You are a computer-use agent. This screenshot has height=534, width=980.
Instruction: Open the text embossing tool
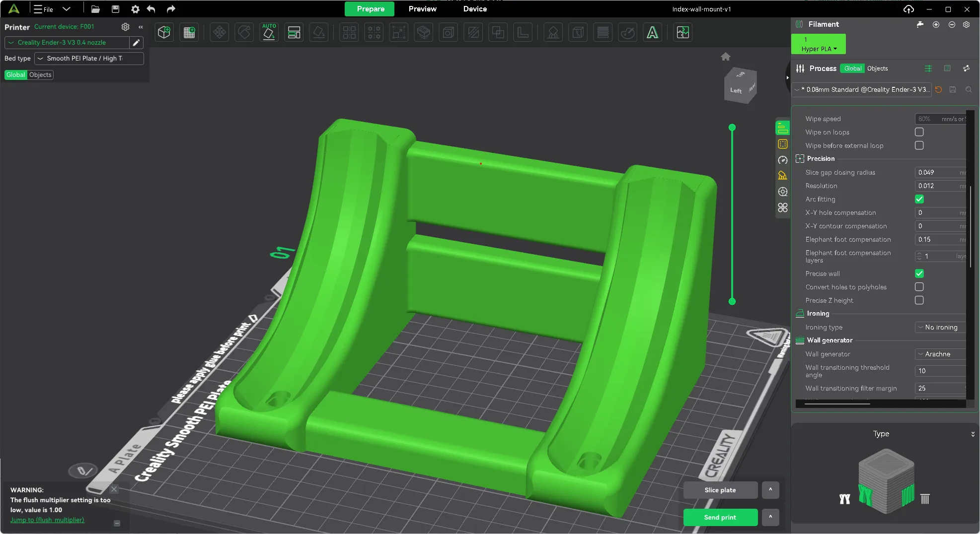(652, 32)
